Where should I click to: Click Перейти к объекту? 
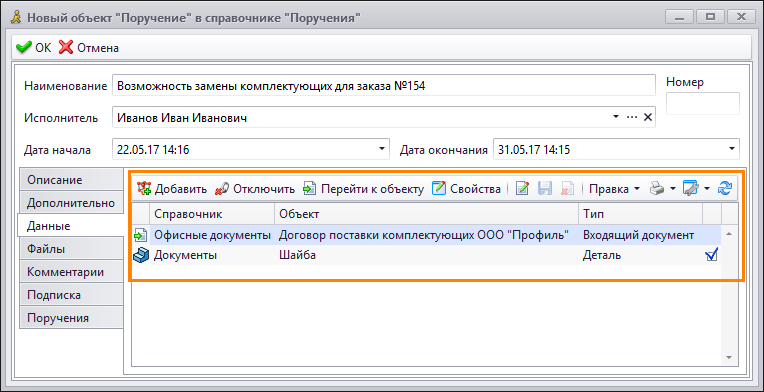(363, 189)
